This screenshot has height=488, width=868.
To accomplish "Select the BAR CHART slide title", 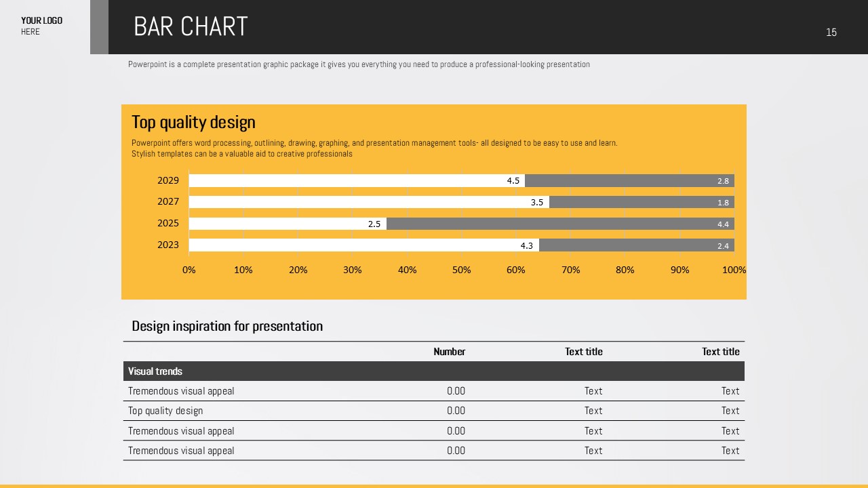I will [x=191, y=27].
